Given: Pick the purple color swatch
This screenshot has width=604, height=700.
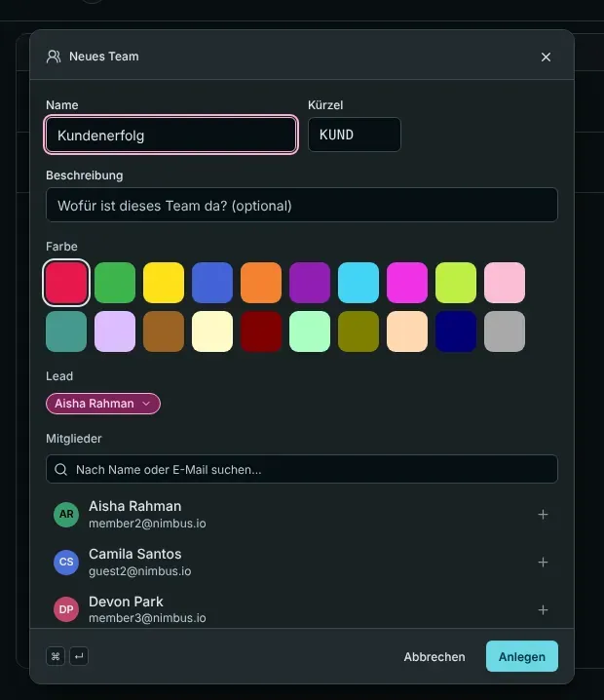Looking at the screenshot, I should [310, 283].
